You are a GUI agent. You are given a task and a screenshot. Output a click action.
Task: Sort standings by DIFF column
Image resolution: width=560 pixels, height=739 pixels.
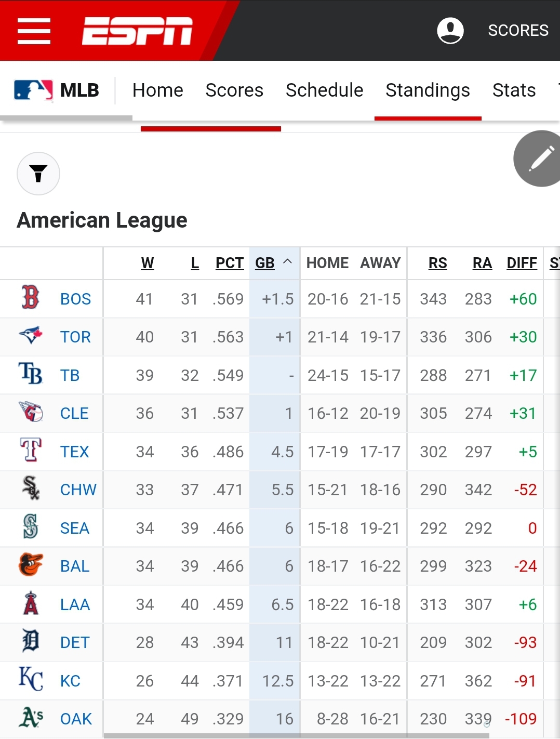(522, 263)
